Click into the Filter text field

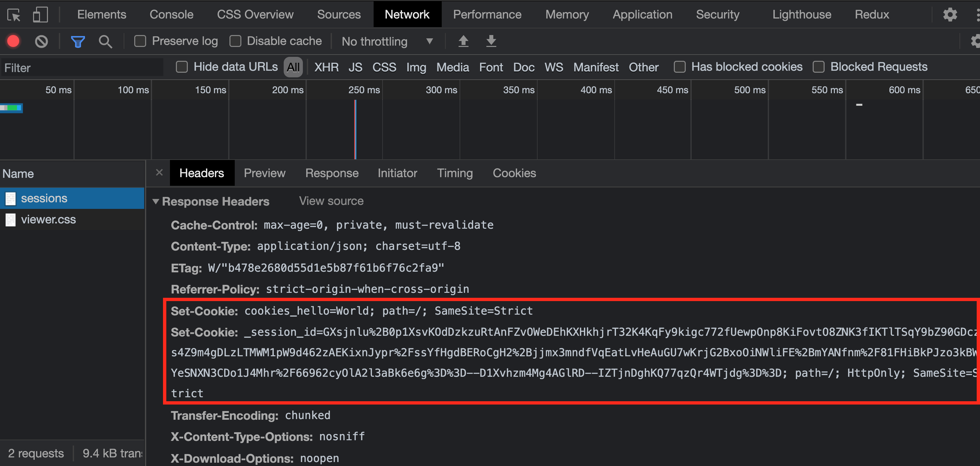[x=82, y=68]
